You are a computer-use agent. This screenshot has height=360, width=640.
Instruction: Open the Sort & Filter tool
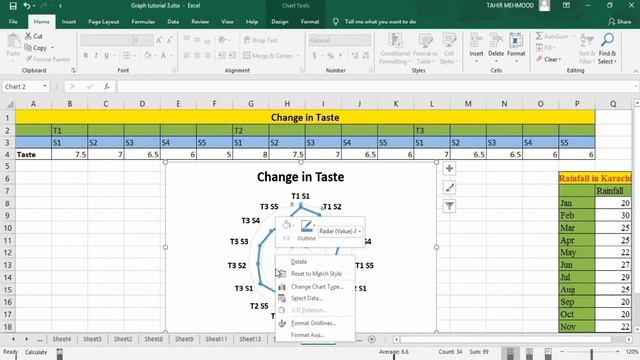click(x=587, y=48)
